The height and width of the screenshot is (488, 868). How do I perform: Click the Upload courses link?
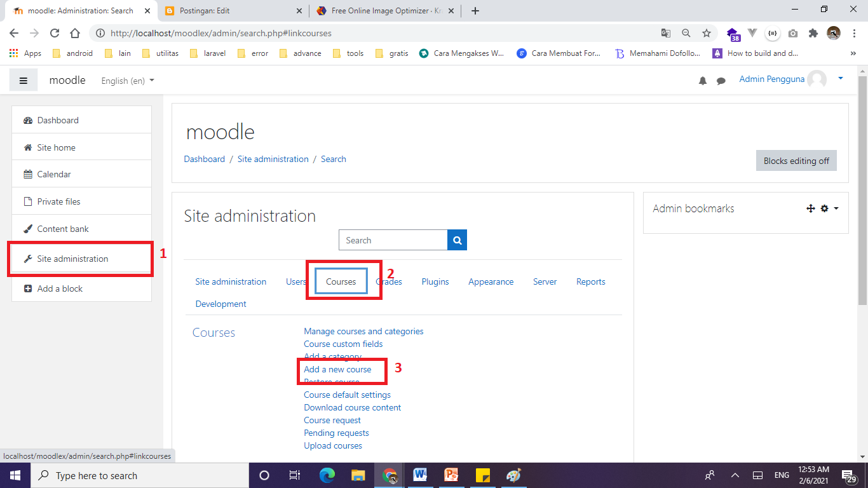333,445
